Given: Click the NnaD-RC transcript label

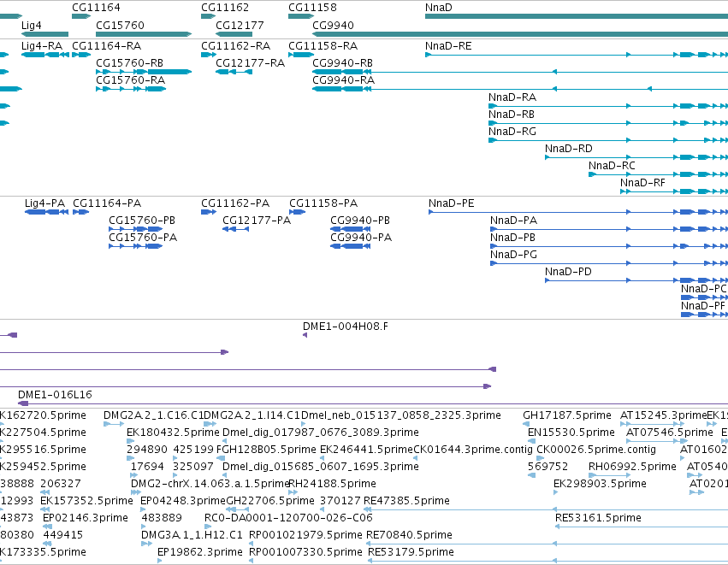Looking at the screenshot, I should [x=612, y=166].
